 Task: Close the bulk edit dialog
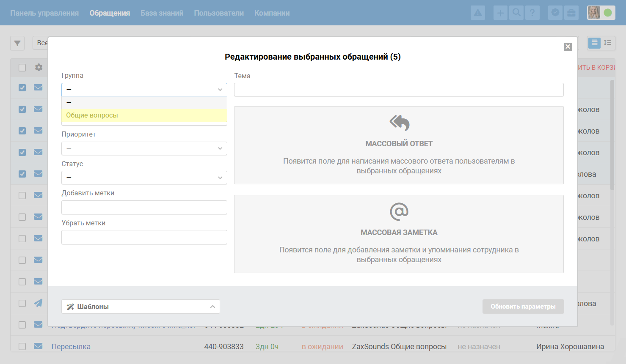coord(568,47)
